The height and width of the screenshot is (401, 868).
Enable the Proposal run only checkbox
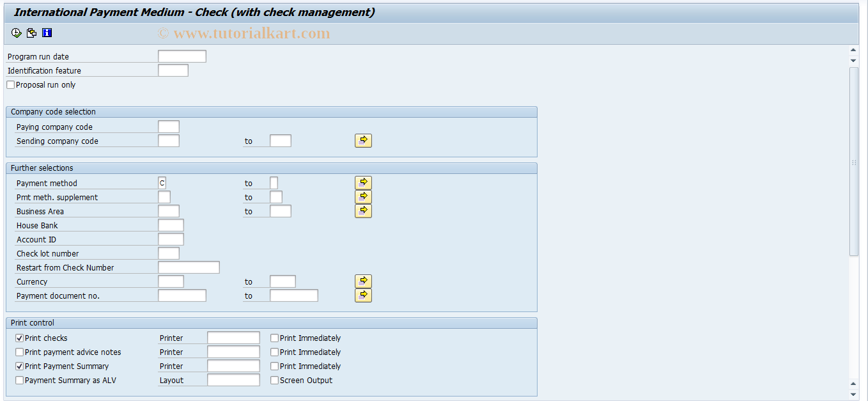(x=11, y=84)
